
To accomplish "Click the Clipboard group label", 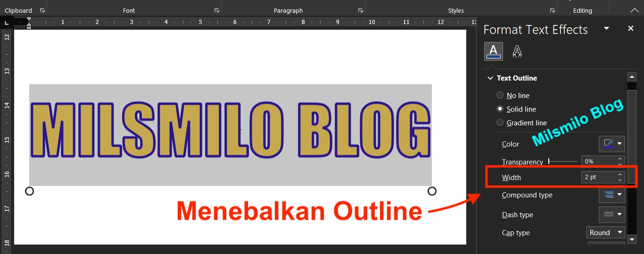I will point(18,10).
